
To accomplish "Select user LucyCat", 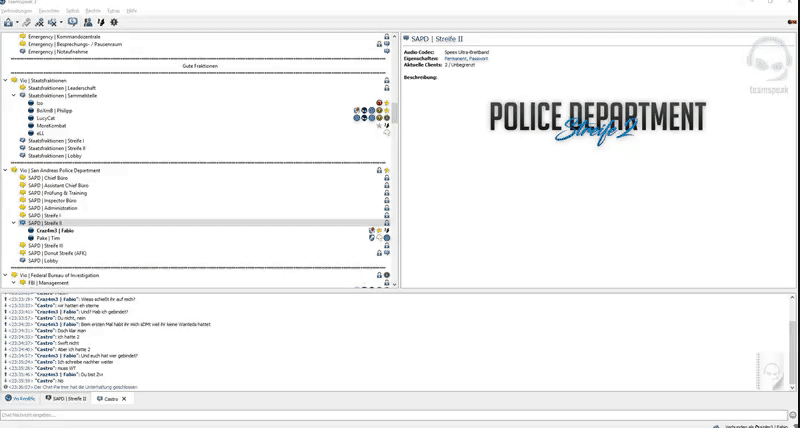I will pos(45,118).
